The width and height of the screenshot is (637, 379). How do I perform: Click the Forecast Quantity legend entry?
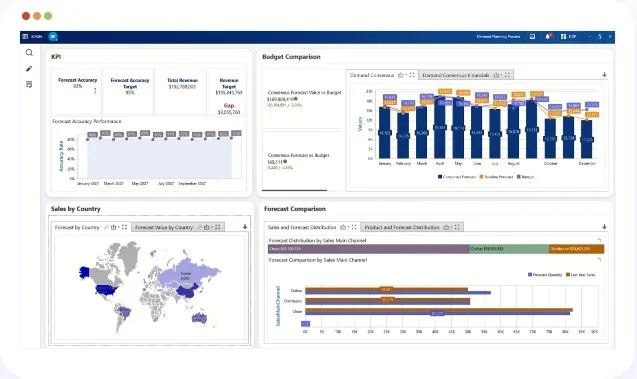pyautogui.click(x=545, y=275)
